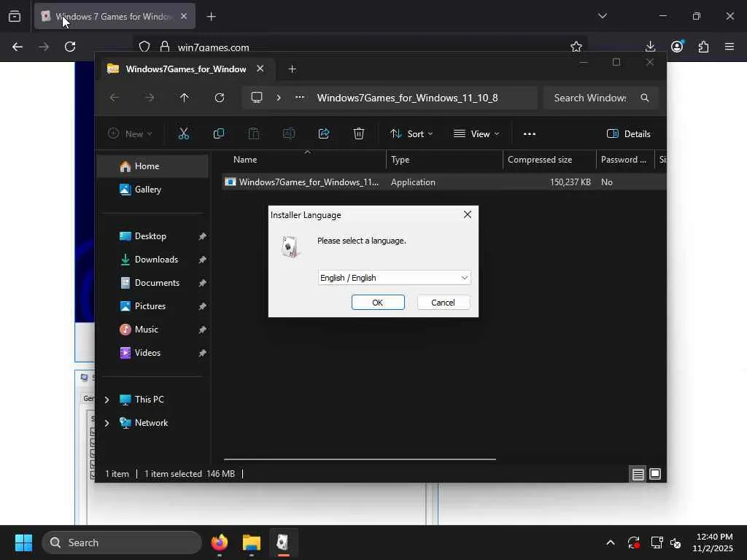Switch to details list view button
Viewport: 747px width, 560px height.
click(638, 474)
